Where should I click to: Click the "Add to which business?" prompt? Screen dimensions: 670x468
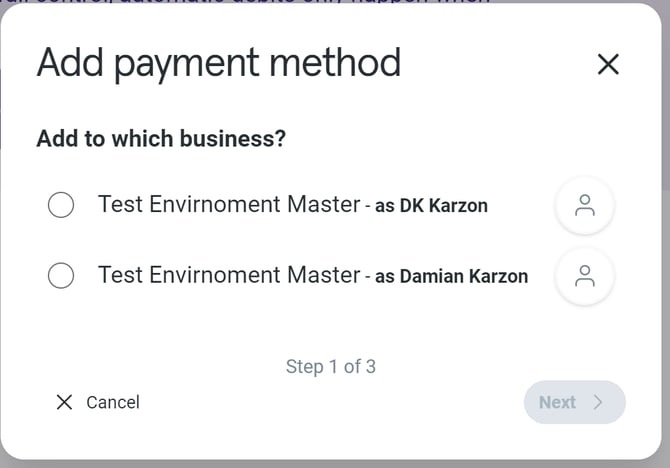point(161,138)
